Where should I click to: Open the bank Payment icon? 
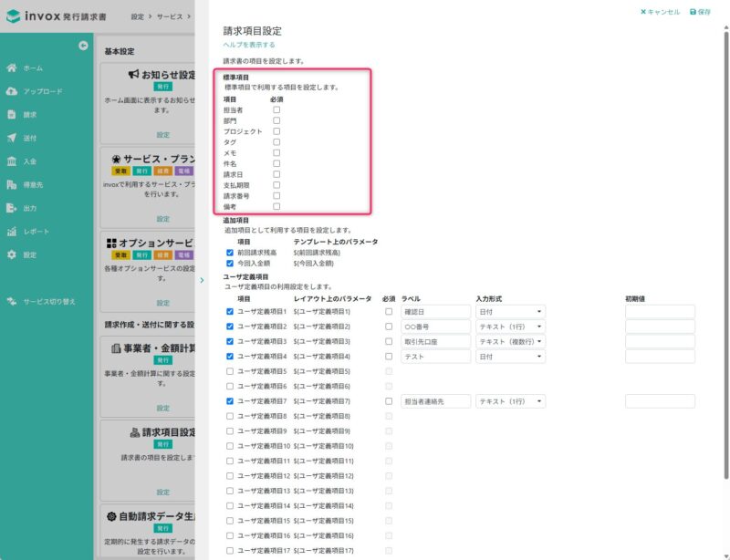pyautogui.click(x=12, y=161)
